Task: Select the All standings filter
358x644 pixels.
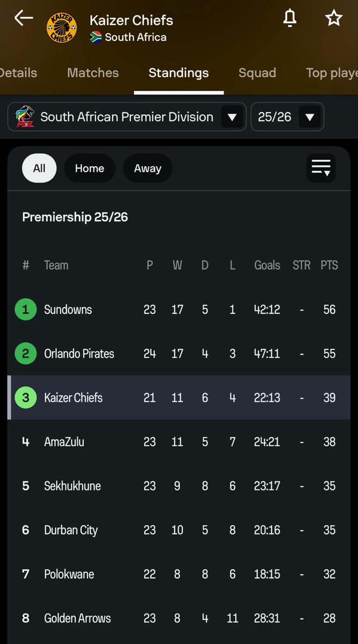Action: tap(39, 168)
